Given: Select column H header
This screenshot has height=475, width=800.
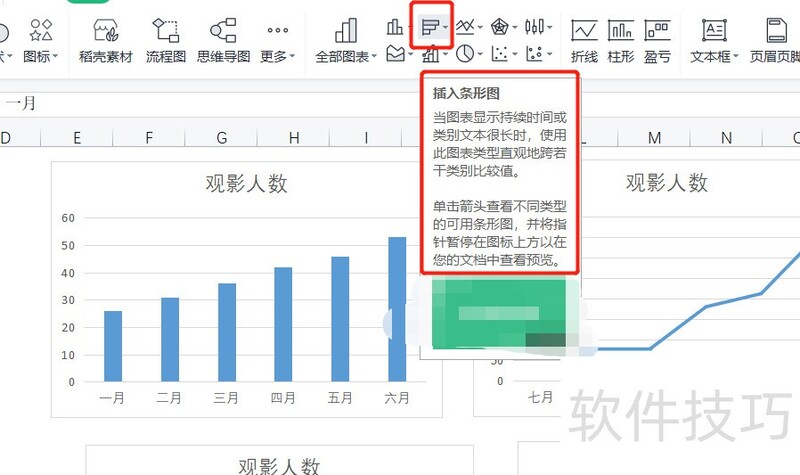Looking at the screenshot, I should pos(294,138).
